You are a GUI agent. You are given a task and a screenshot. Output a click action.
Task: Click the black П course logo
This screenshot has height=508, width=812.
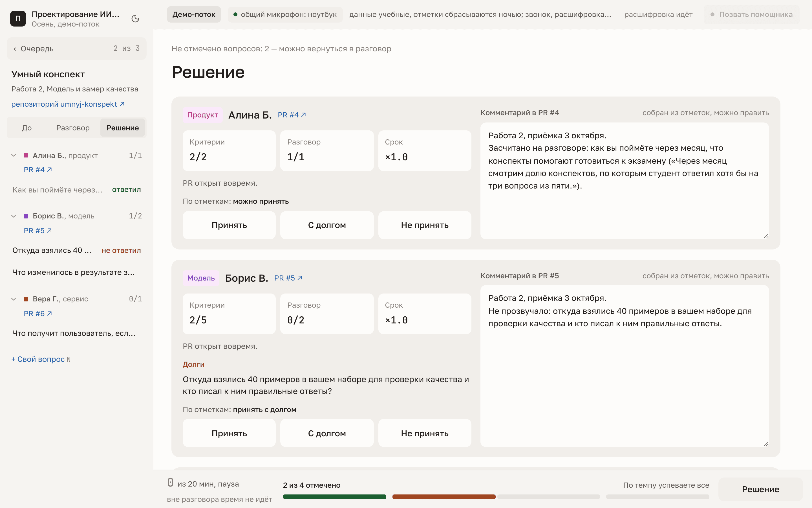(x=18, y=18)
